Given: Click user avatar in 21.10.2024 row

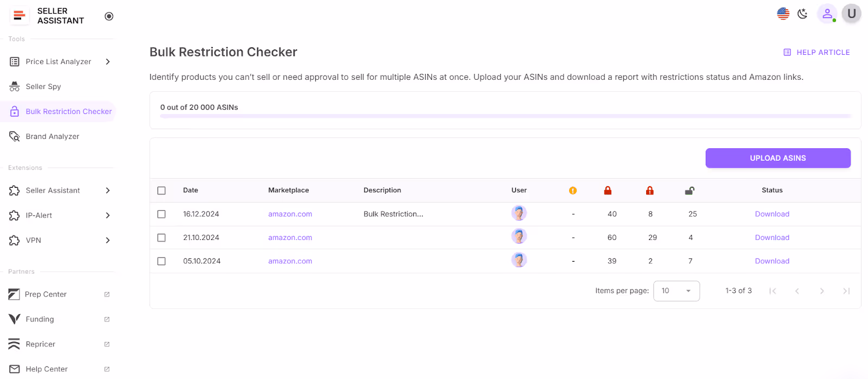Looking at the screenshot, I should click(519, 237).
